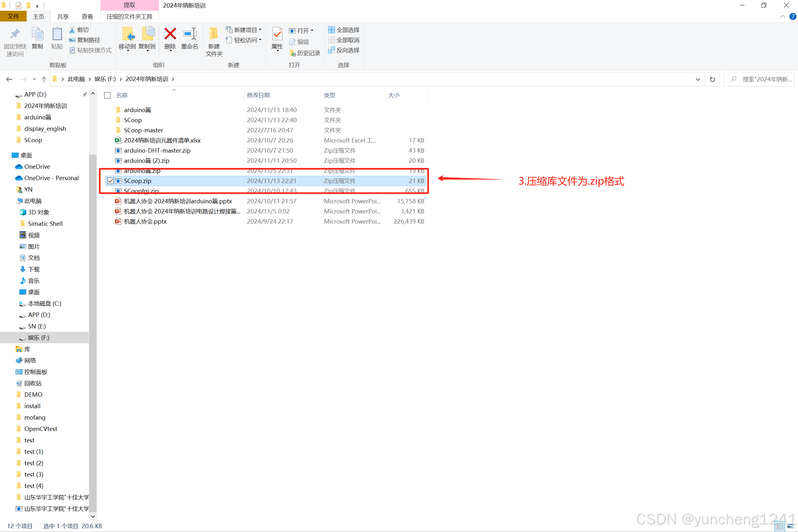Expand the address bar history dropdown
The image size is (798, 532).
[698, 79]
